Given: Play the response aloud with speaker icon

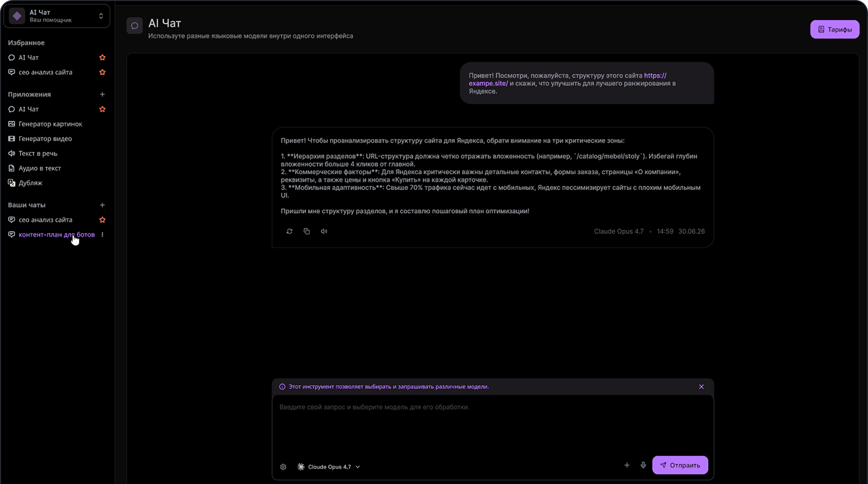Looking at the screenshot, I should (x=324, y=231).
